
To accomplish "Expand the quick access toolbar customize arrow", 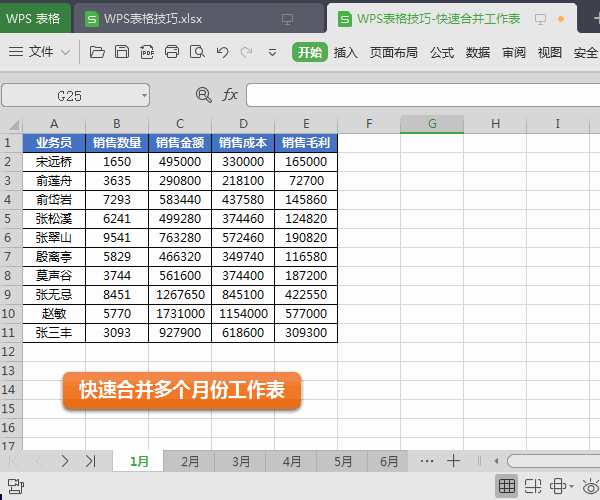I will click(272, 52).
